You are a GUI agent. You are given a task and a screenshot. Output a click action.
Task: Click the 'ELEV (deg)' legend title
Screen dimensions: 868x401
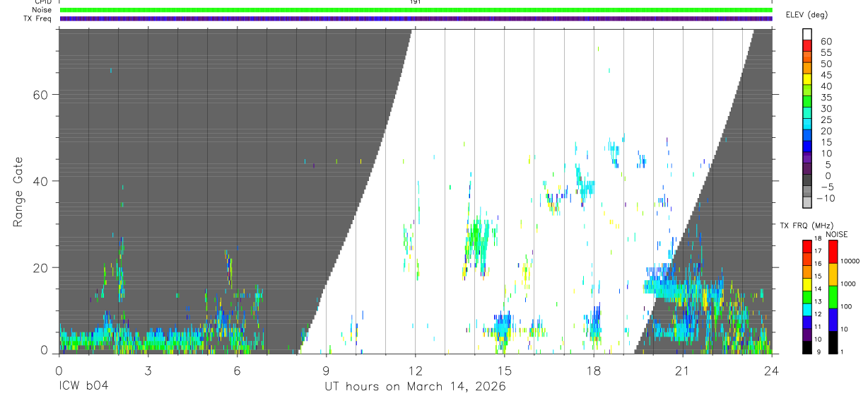[807, 15]
